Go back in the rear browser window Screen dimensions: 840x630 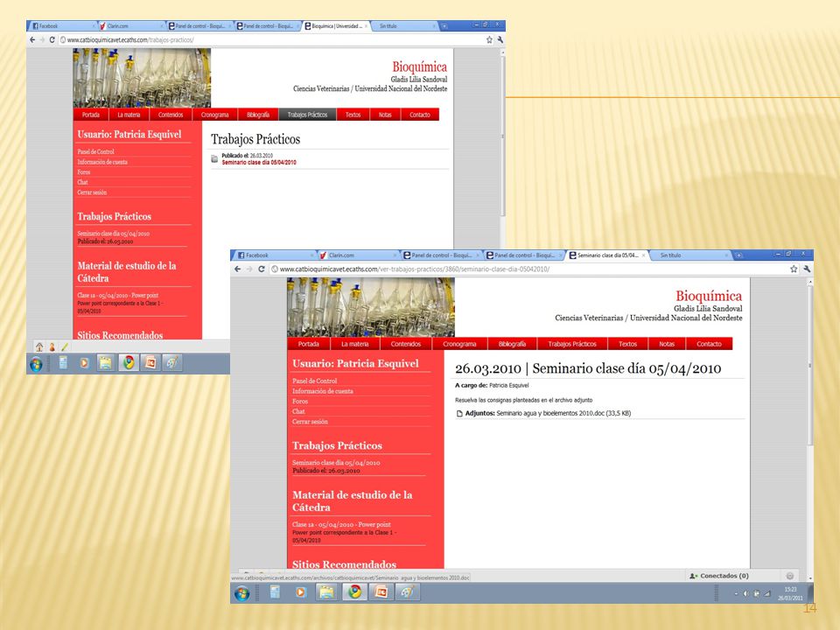click(x=32, y=39)
